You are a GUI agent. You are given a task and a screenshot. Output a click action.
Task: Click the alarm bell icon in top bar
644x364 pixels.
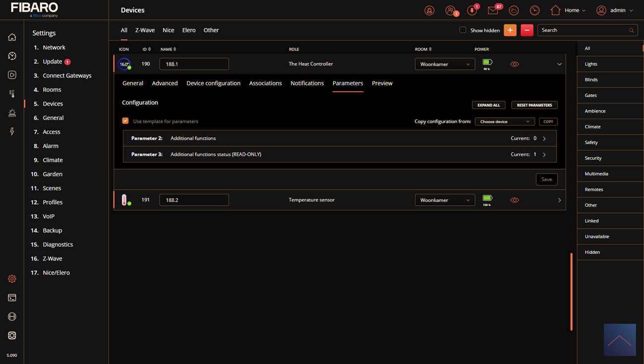tap(429, 10)
